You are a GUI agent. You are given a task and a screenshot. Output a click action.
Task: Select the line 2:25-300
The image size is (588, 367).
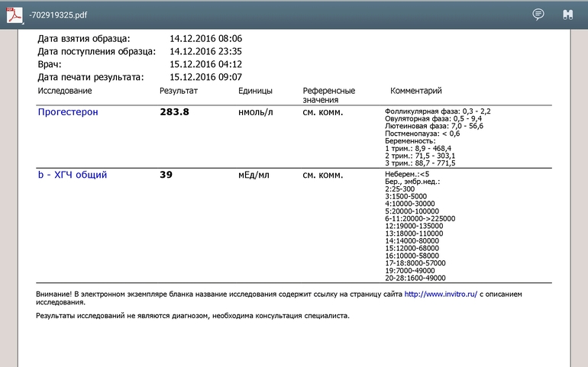pyautogui.click(x=399, y=189)
